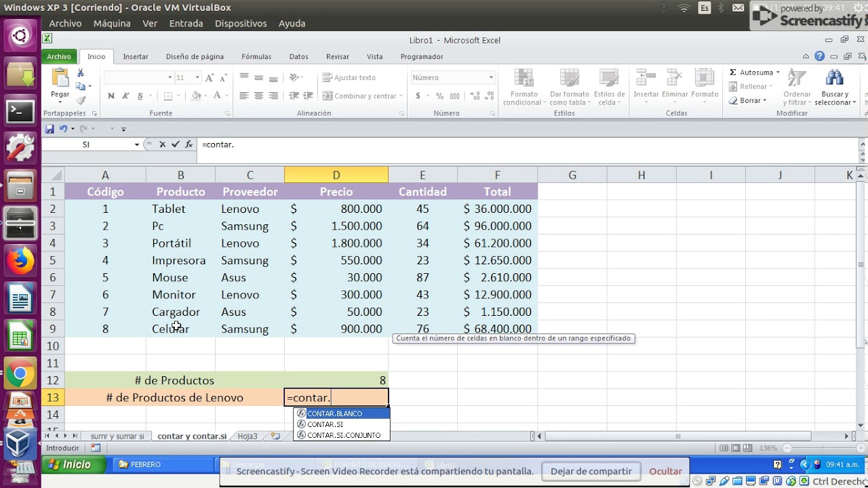Switch to the Fórmulas ribbon tab
Image resolution: width=868 pixels, height=488 pixels.
[256, 57]
